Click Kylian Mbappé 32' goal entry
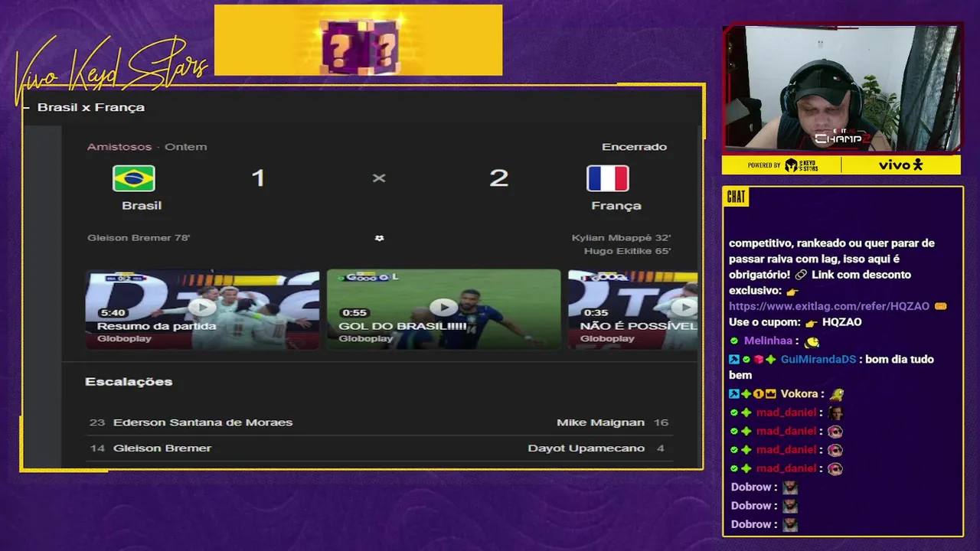 [621, 238]
